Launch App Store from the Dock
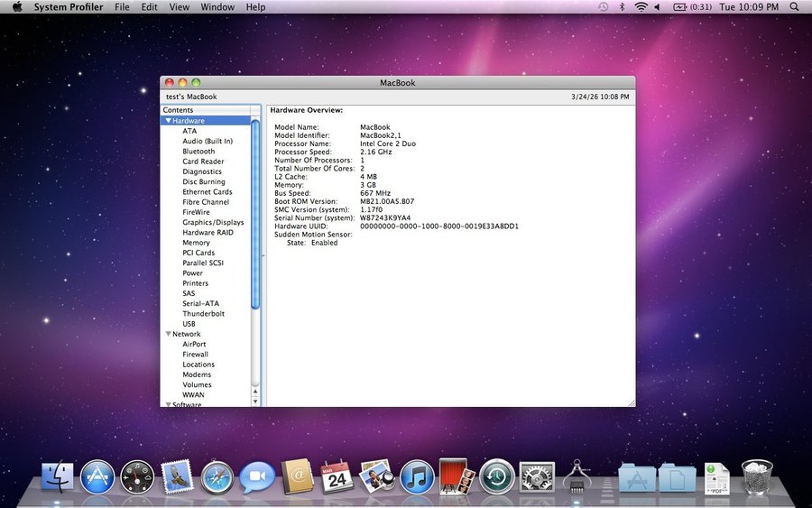Screen dimensions: 812x508 [97, 476]
